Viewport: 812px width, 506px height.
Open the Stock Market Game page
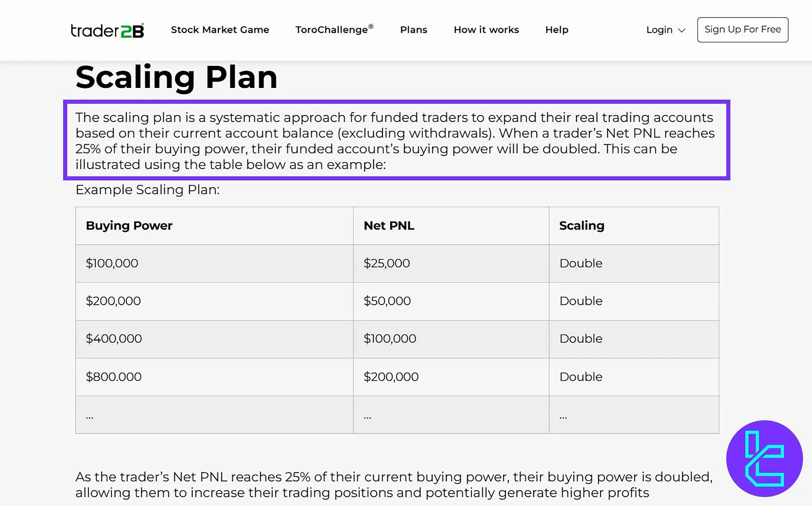(220, 30)
